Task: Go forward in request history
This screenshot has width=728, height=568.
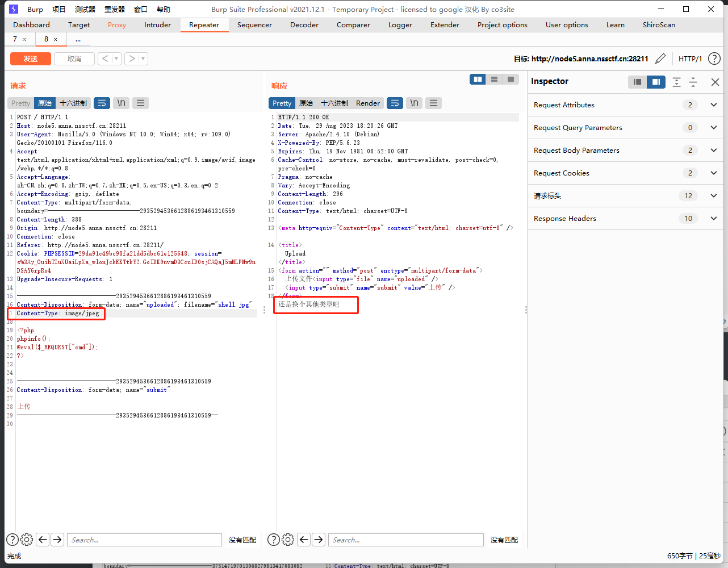Action: tap(132, 59)
